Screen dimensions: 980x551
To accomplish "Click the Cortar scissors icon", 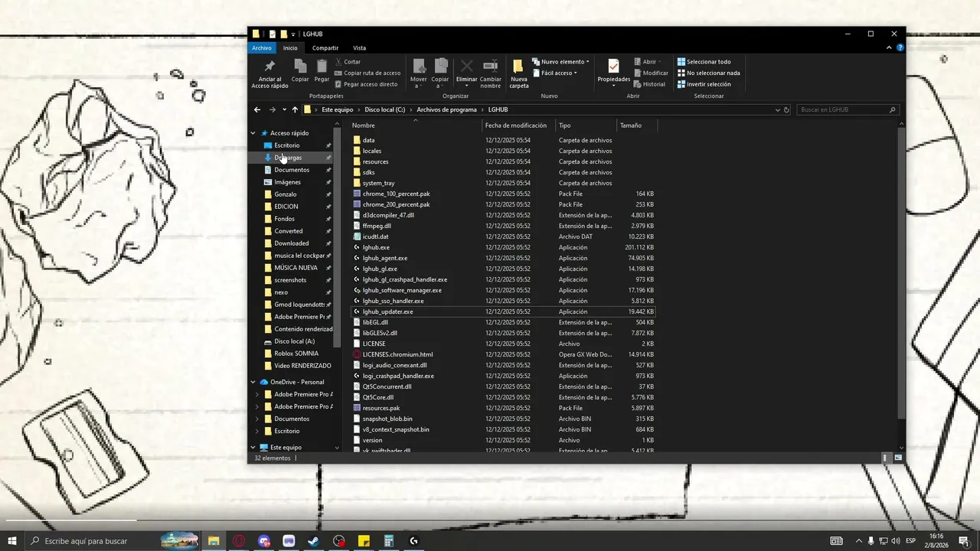I will coord(339,62).
